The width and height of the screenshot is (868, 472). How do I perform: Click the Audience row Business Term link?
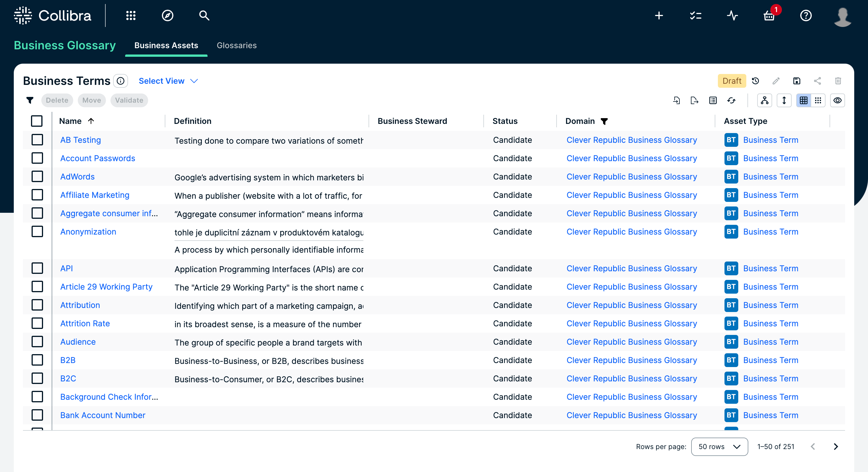(771, 342)
